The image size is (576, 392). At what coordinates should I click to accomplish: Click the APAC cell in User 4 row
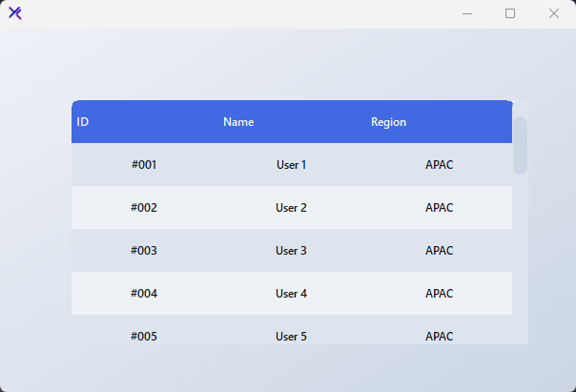pos(439,294)
